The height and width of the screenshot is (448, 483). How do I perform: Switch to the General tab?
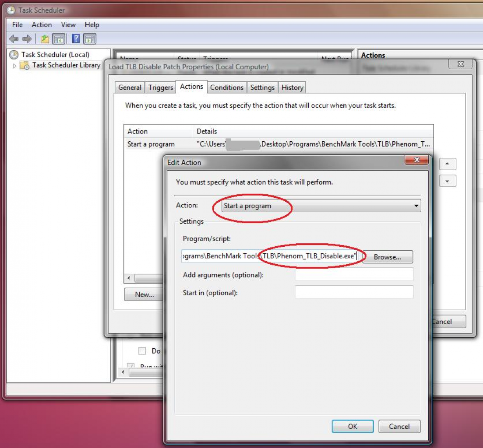click(x=130, y=87)
